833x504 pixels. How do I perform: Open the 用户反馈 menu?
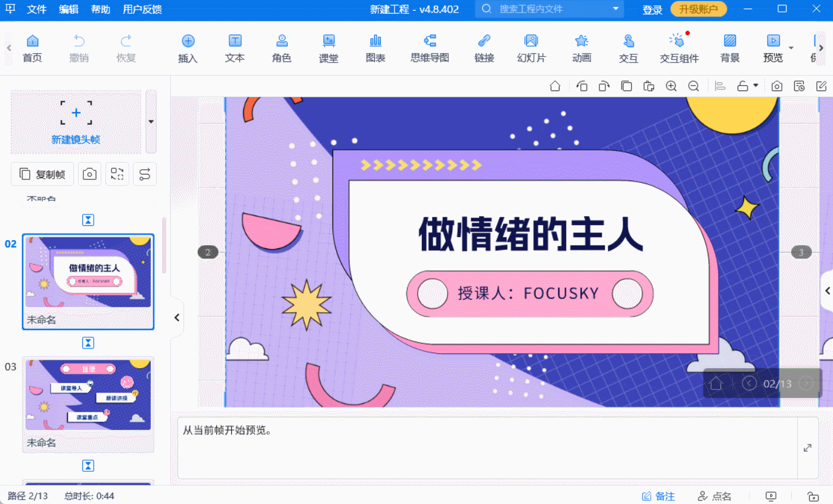tap(142, 10)
